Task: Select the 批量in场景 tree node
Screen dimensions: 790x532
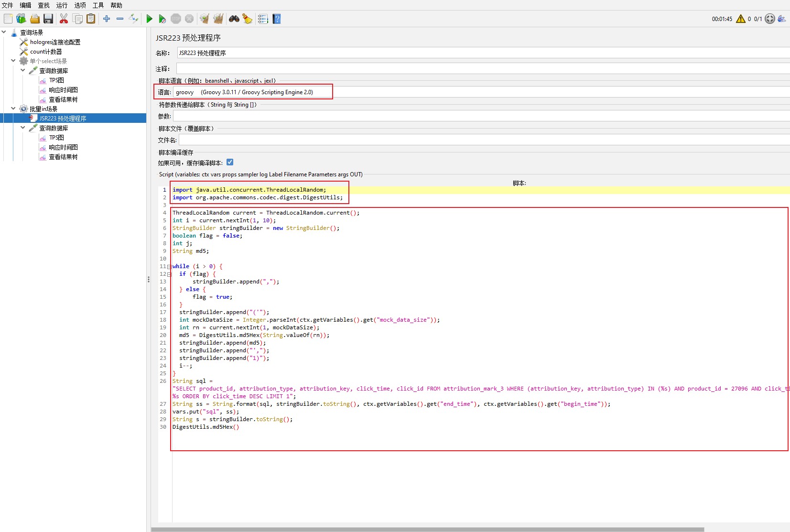Action: click(x=43, y=109)
